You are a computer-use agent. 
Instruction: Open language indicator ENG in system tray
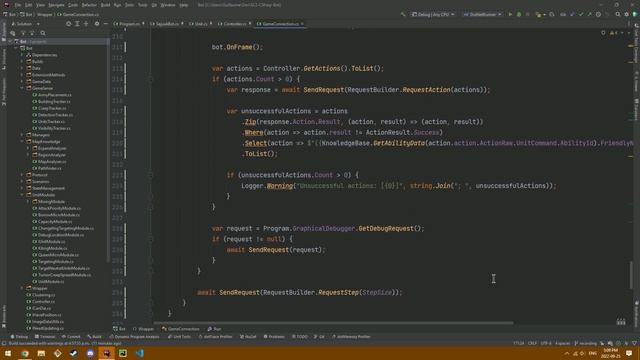(x=593, y=353)
